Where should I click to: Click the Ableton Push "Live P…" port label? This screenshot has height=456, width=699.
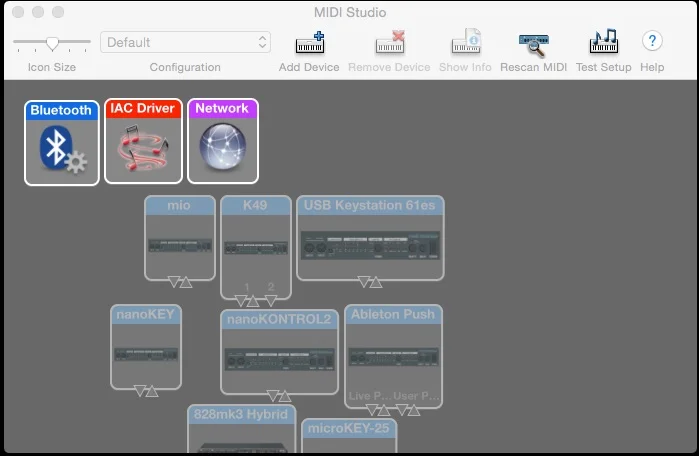click(x=368, y=396)
